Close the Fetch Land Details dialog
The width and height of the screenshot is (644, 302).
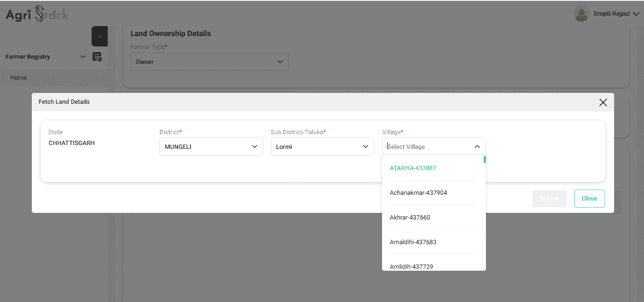click(603, 102)
